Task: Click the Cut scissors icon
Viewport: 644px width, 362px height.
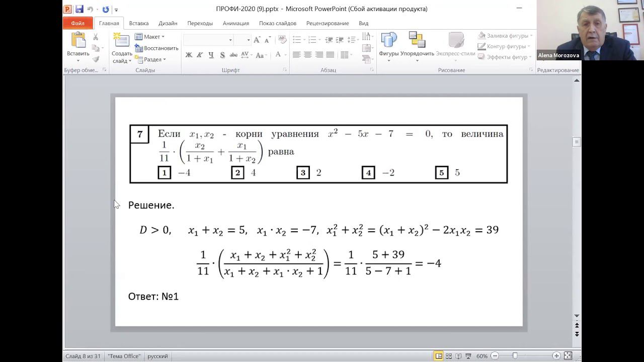Action: pos(96,37)
